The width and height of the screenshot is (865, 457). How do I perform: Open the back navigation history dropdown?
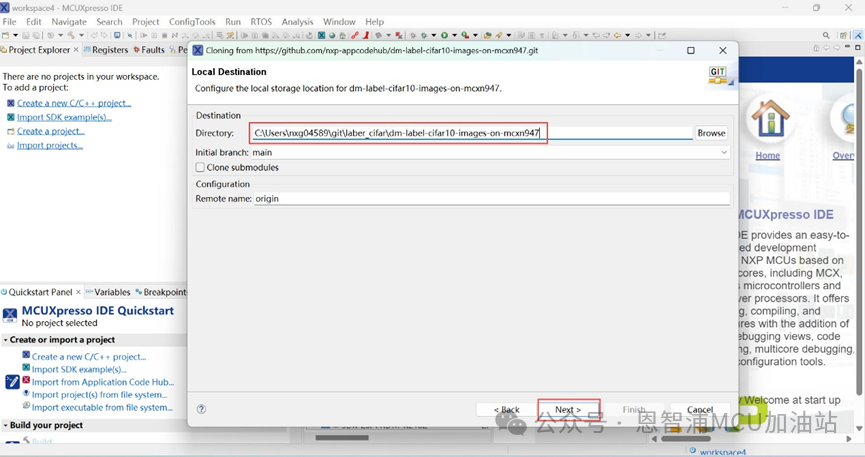(627, 35)
